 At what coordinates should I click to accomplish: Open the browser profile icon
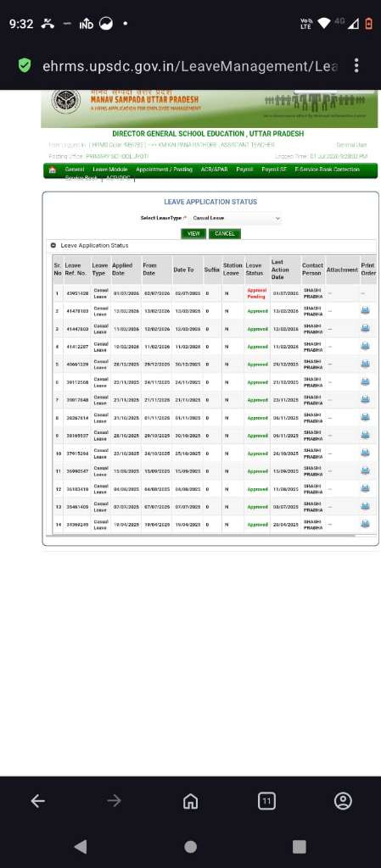point(344,800)
